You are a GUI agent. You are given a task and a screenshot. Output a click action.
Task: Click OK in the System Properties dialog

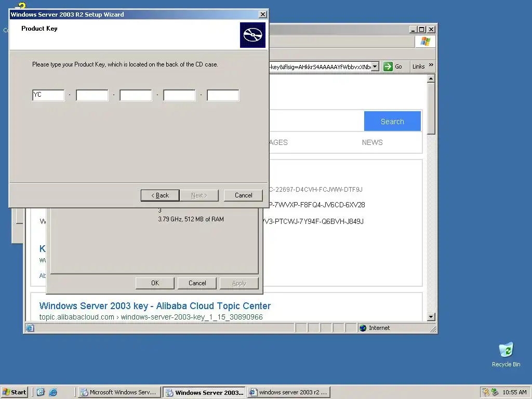[x=155, y=283]
